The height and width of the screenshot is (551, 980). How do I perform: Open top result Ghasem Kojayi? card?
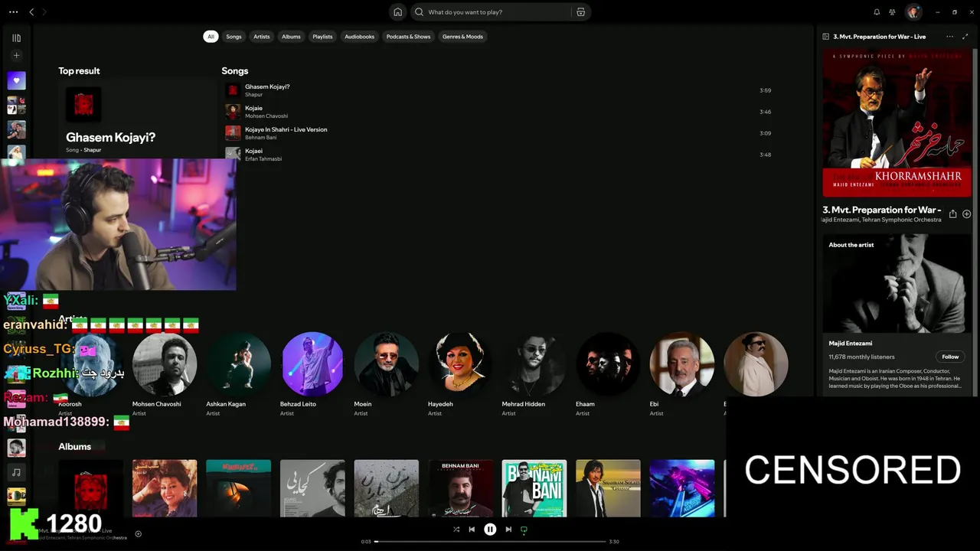pos(138,119)
